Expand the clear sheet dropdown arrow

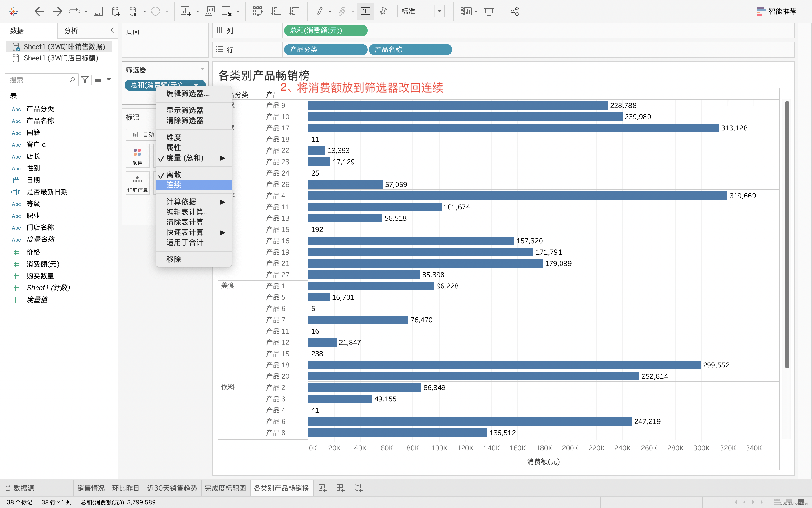tap(238, 11)
